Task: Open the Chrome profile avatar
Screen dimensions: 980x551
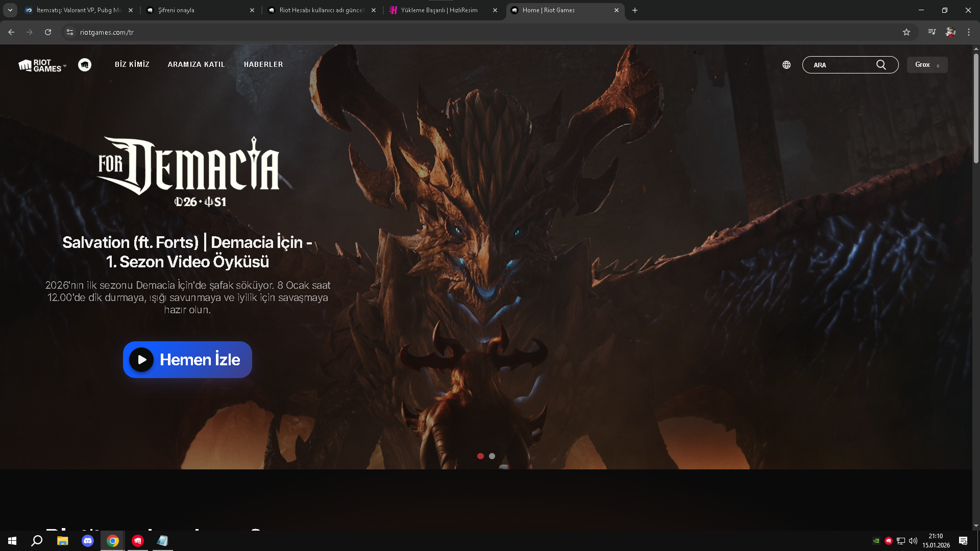Action: pyautogui.click(x=950, y=32)
